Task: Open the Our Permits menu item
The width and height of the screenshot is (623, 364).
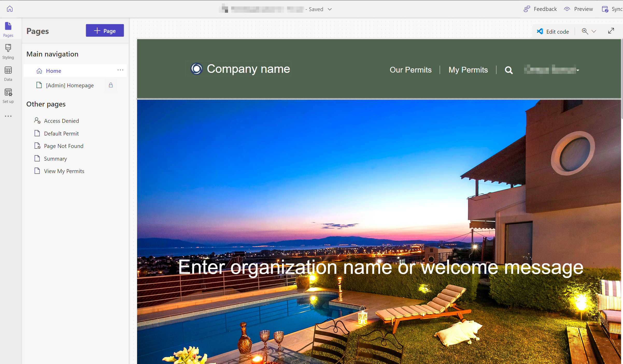Action: coord(410,69)
